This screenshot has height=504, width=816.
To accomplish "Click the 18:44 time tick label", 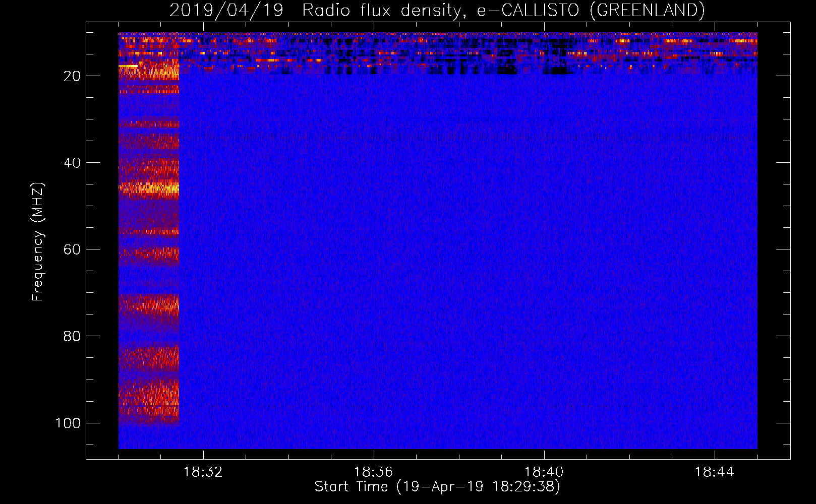I will click(715, 472).
